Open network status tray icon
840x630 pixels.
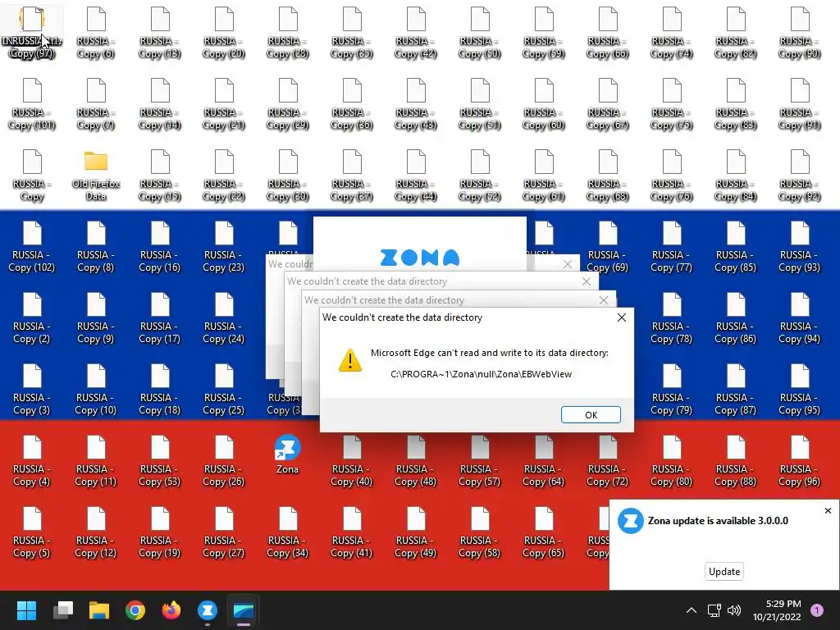[x=714, y=610]
